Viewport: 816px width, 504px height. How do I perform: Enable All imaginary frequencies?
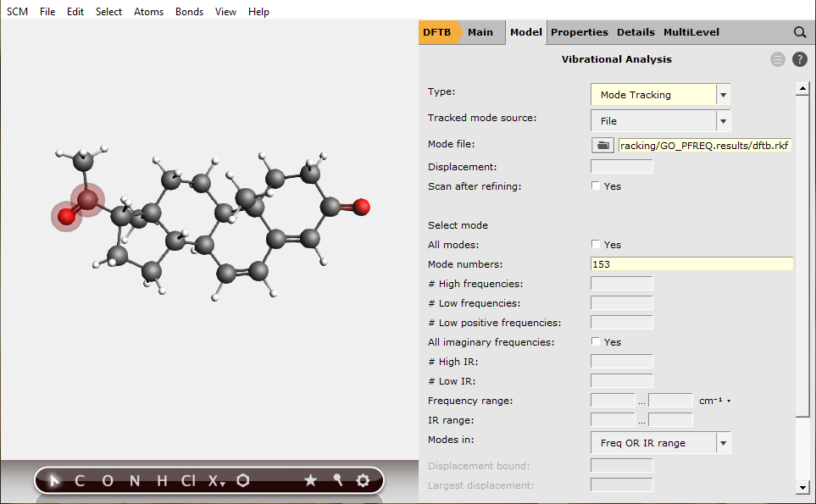[595, 341]
